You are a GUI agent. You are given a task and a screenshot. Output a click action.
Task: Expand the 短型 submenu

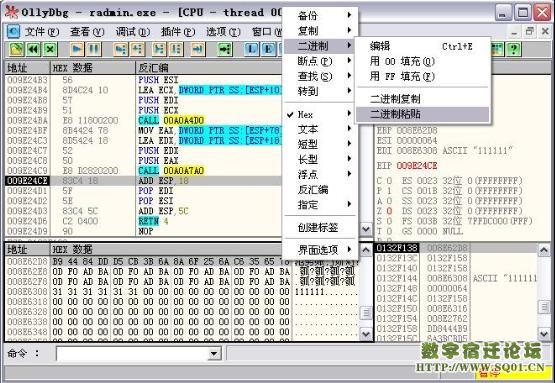[x=319, y=144]
